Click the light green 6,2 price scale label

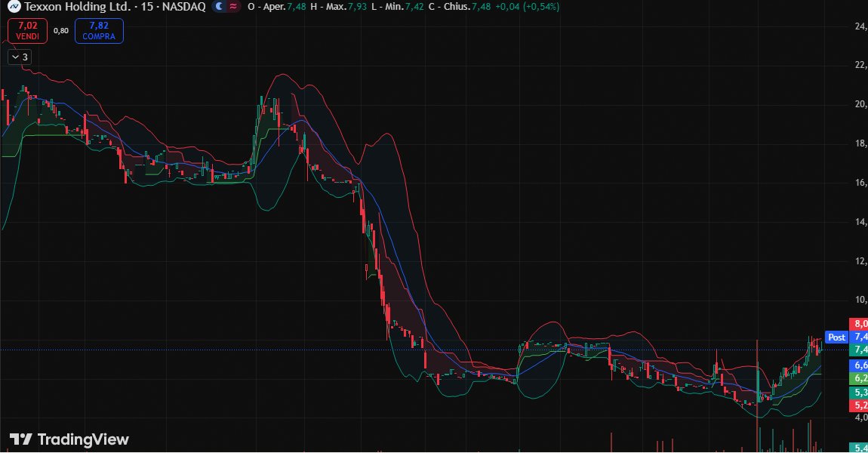pyautogui.click(x=859, y=378)
